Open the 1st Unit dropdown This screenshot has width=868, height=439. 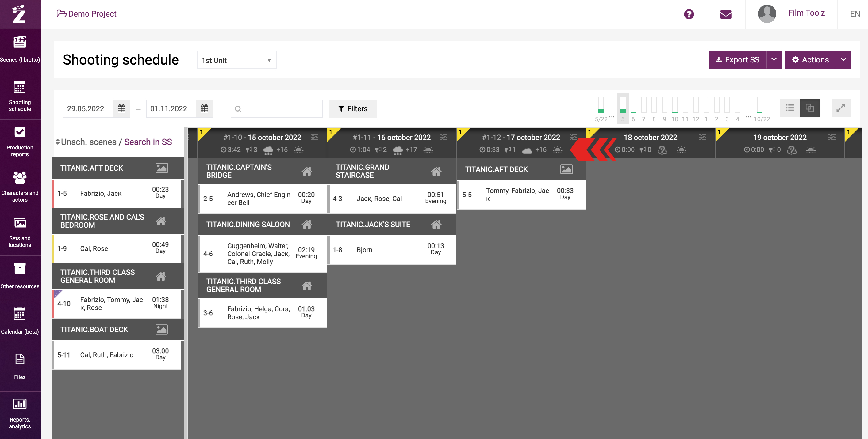236,60
